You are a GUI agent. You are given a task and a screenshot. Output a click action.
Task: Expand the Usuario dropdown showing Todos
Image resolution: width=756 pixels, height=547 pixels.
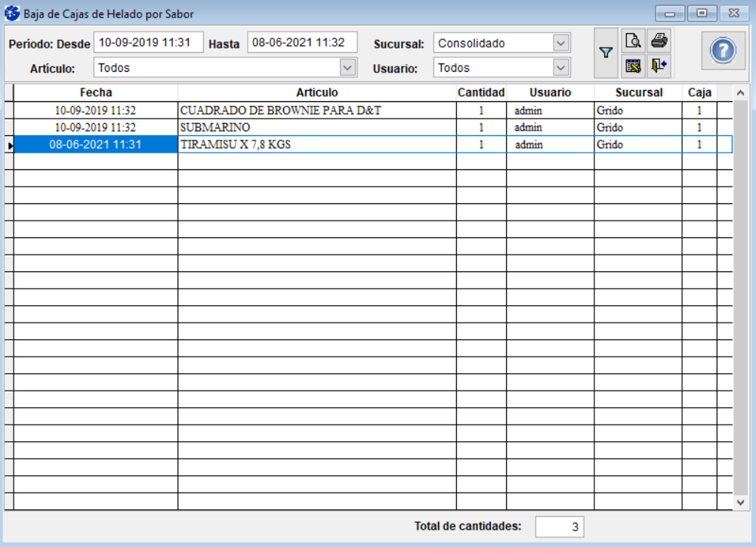coord(560,68)
